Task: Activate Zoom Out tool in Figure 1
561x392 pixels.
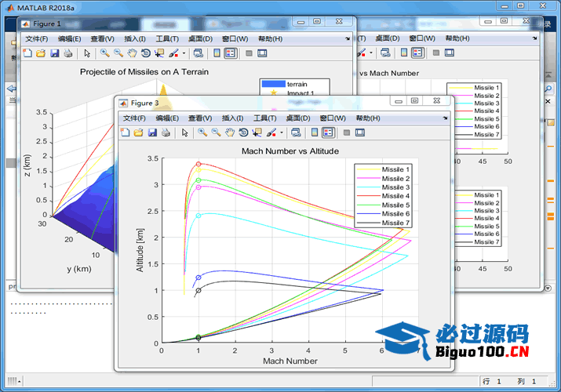Action: pyautogui.click(x=118, y=53)
